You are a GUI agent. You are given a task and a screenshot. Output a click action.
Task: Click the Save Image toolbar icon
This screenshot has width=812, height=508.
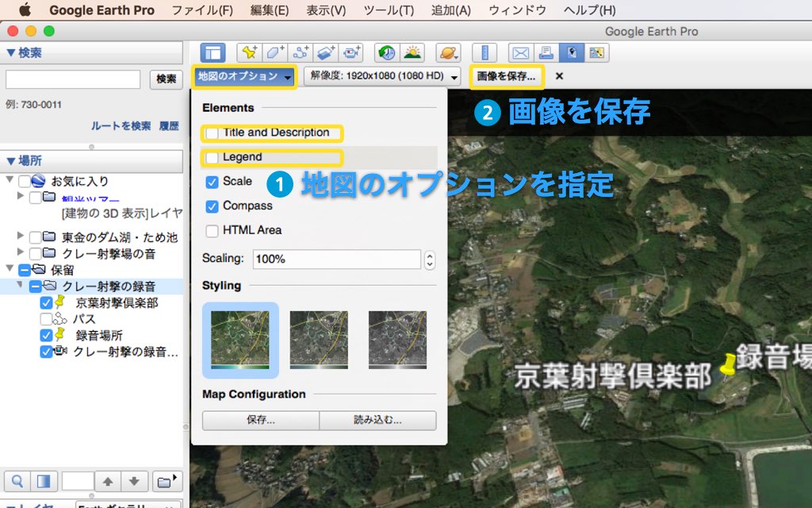(571, 52)
